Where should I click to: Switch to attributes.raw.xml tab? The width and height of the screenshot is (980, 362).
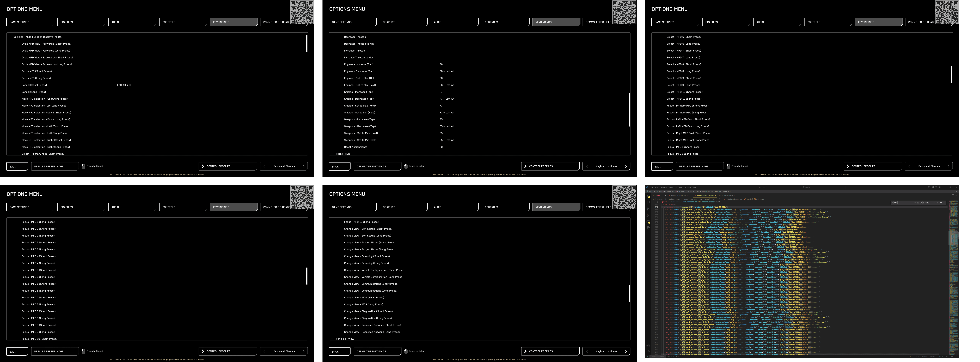[728, 196]
